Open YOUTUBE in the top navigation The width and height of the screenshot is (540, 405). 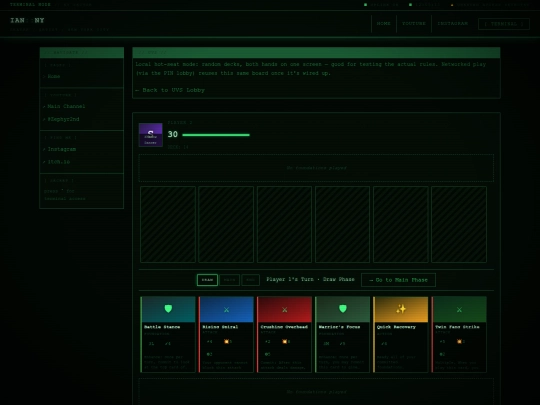(414, 23)
